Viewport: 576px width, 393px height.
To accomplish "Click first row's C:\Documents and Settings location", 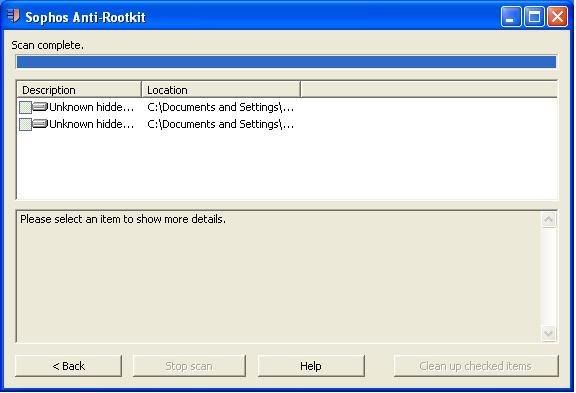I will tap(220, 107).
